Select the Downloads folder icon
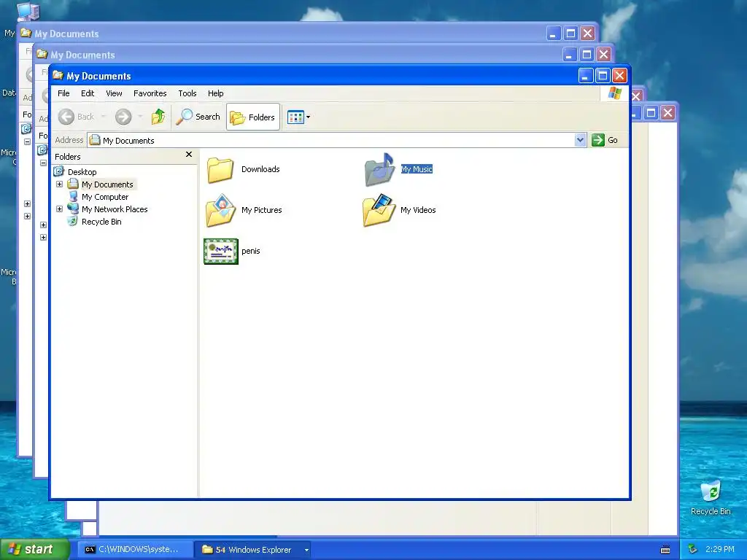The height and width of the screenshot is (560, 747). point(220,170)
